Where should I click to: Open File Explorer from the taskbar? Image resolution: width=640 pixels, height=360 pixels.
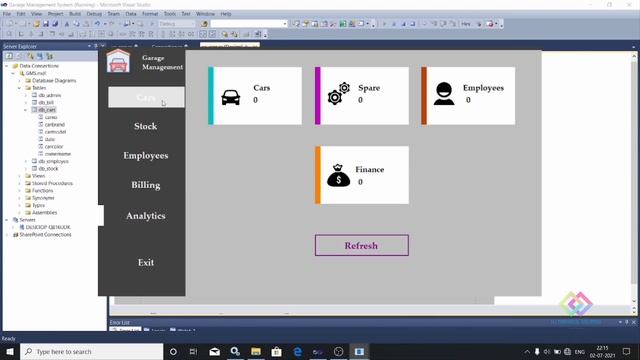pyautogui.click(x=256, y=351)
